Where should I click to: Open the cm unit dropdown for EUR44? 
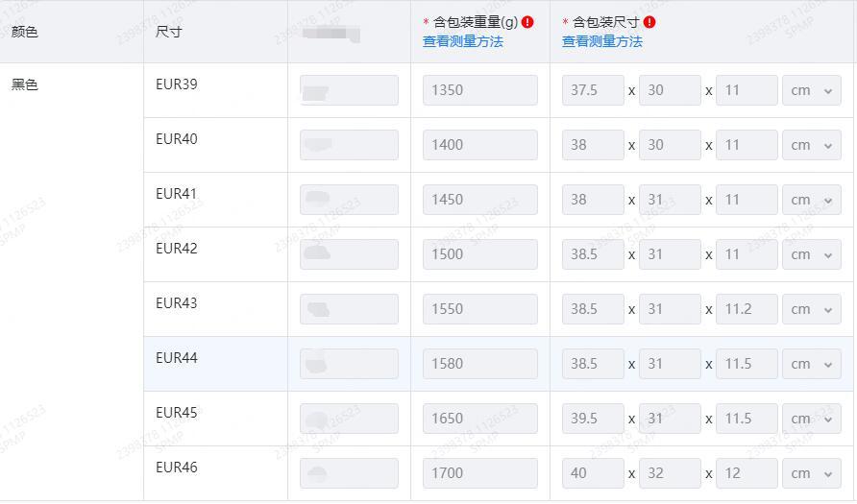point(811,364)
